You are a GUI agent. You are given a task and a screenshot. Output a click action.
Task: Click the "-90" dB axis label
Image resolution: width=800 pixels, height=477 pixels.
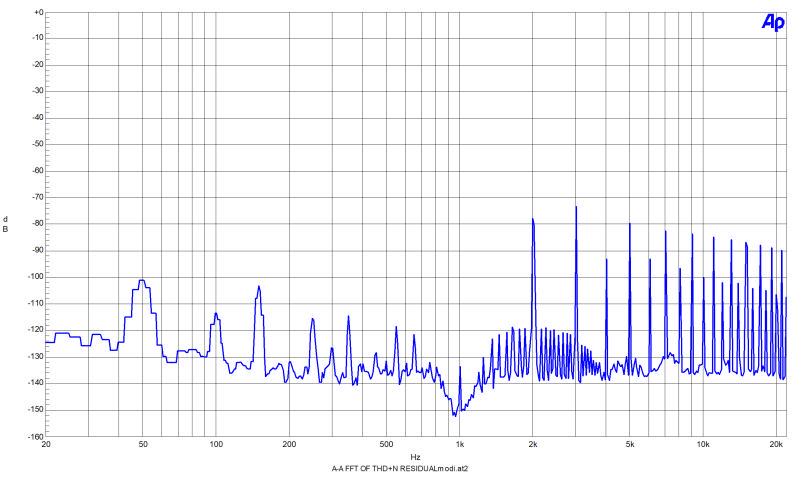[38, 250]
